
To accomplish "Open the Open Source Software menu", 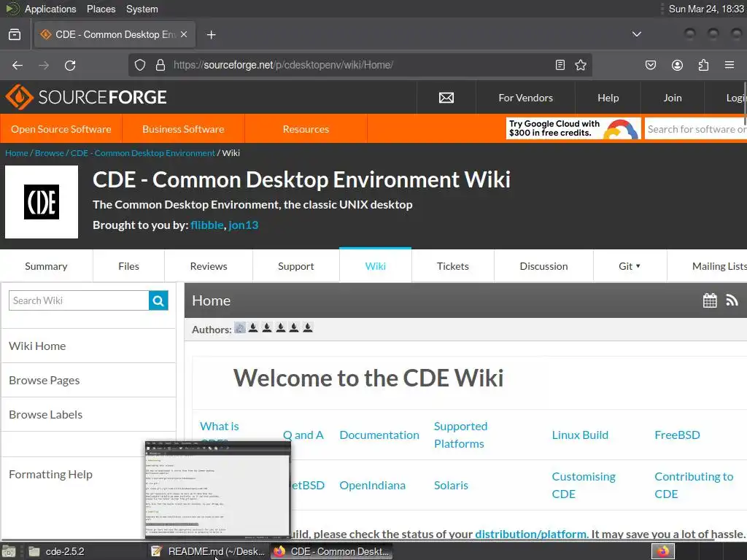I will tap(61, 129).
